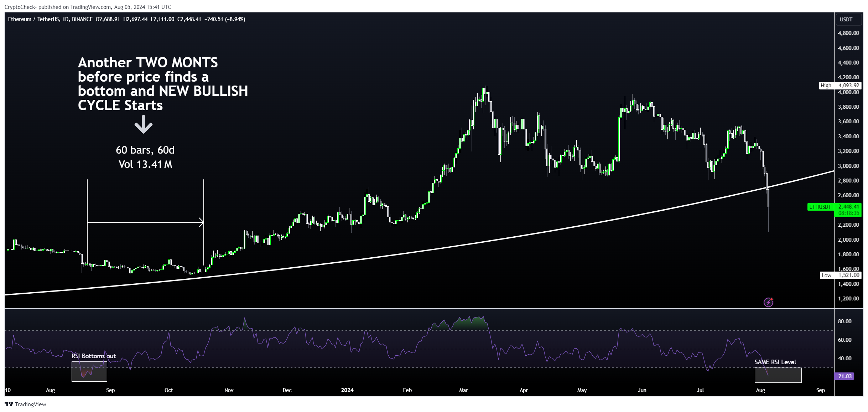The width and height of the screenshot is (868, 412).
Task: Click the RSI Bottoms out annotation
Action: [x=94, y=356]
